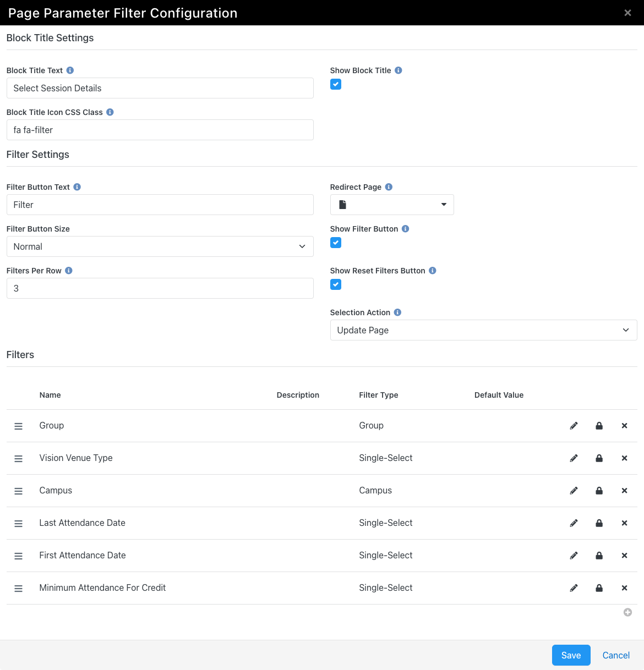Open security lock for First Attendance Date
The width and height of the screenshot is (644, 670).
point(599,556)
